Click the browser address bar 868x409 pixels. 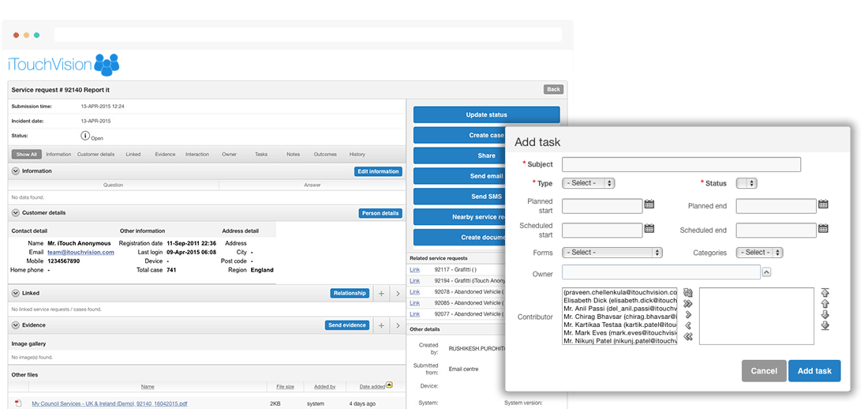click(x=308, y=35)
